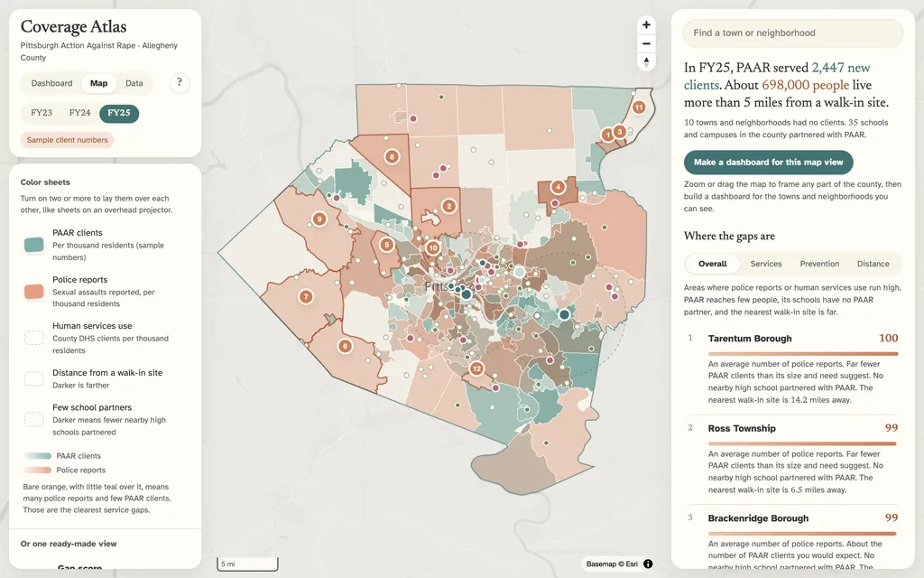Click the Color sheets heading

[x=45, y=182]
